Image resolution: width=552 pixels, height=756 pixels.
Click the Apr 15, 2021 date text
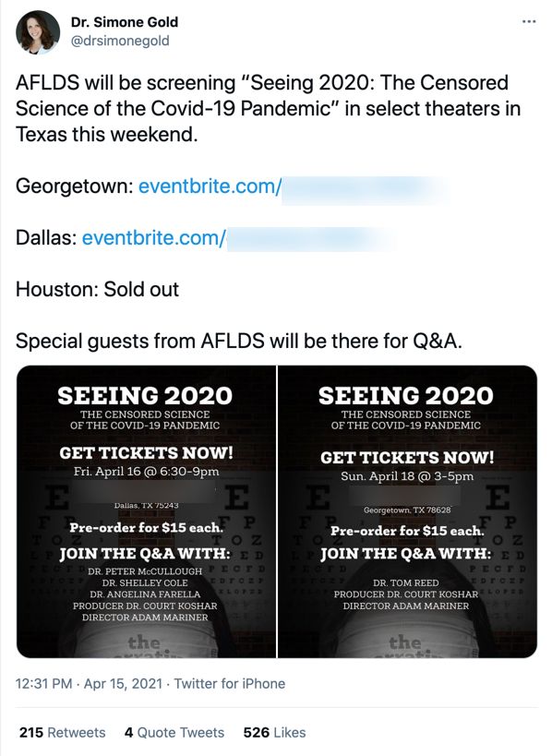(x=103, y=684)
